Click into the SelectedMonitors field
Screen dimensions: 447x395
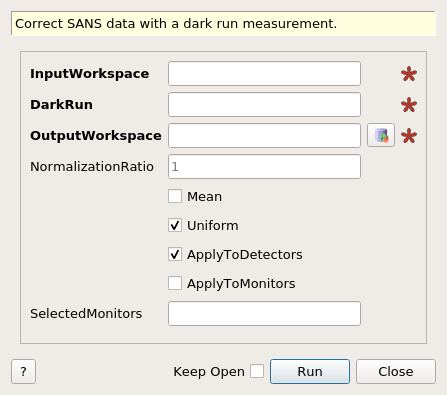pyautogui.click(x=264, y=313)
